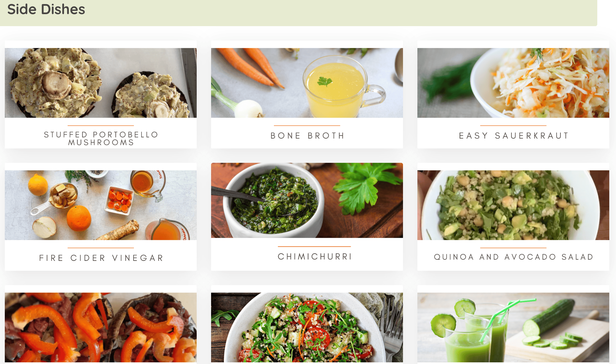
Task: Select the Fire Cider Vinegar title
Action: tap(101, 258)
